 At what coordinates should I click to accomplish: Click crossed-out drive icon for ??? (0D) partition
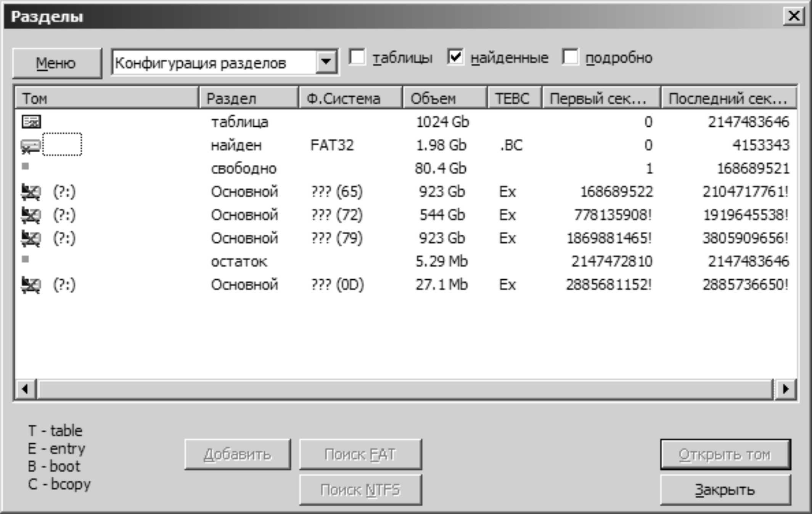(x=31, y=285)
